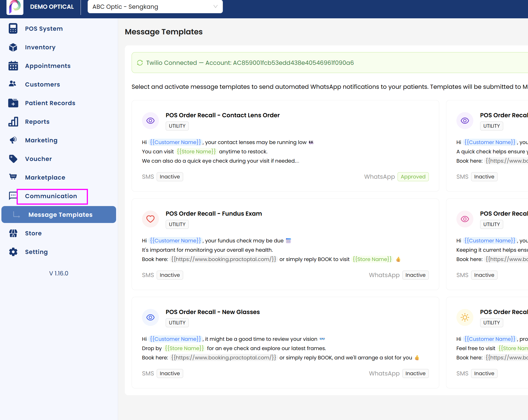Screen dimensions: 528x420
Task: Open the POS System calculator icon
Action: point(13,28)
